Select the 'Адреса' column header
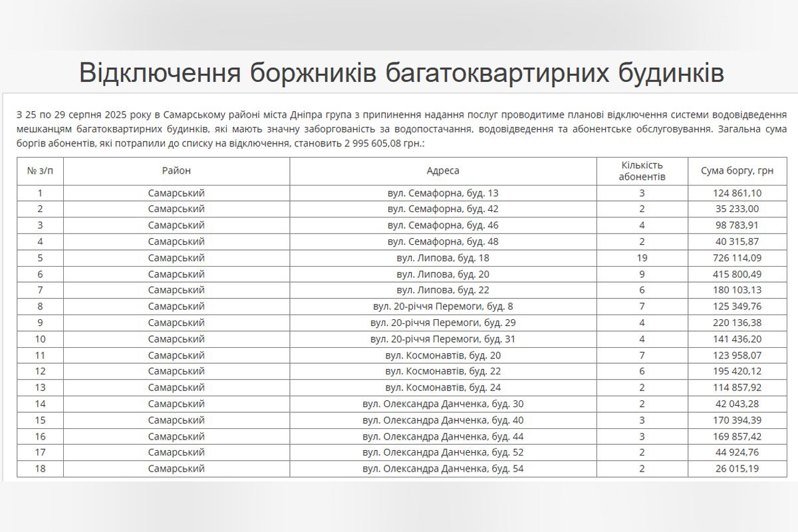 click(x=443, y=171)
